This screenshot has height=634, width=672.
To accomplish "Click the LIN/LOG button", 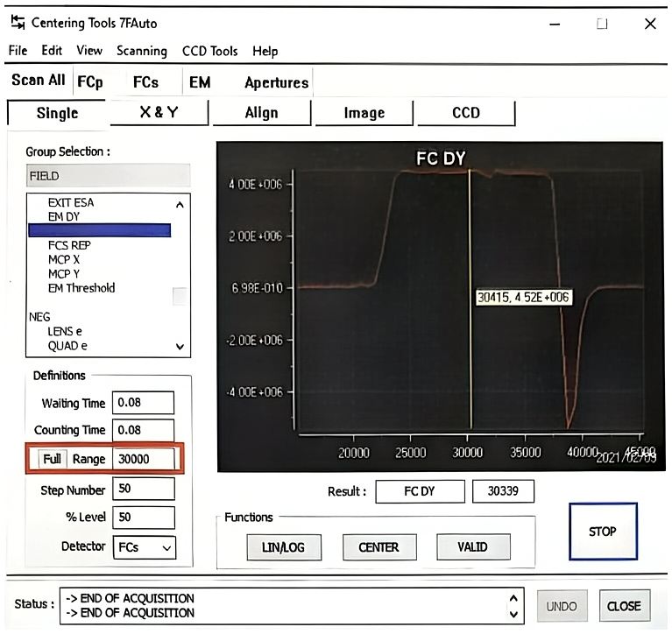I will [284, 547].
